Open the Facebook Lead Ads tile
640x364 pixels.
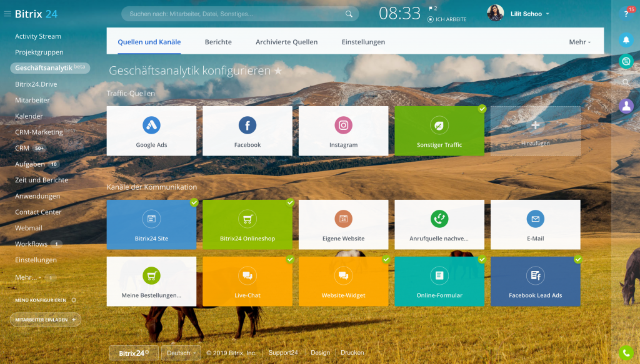535,281
